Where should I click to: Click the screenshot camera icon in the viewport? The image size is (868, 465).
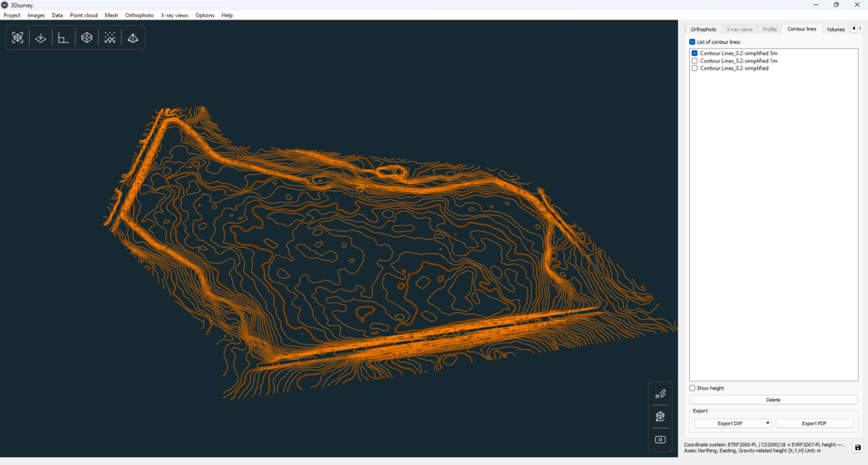(660, 440)
